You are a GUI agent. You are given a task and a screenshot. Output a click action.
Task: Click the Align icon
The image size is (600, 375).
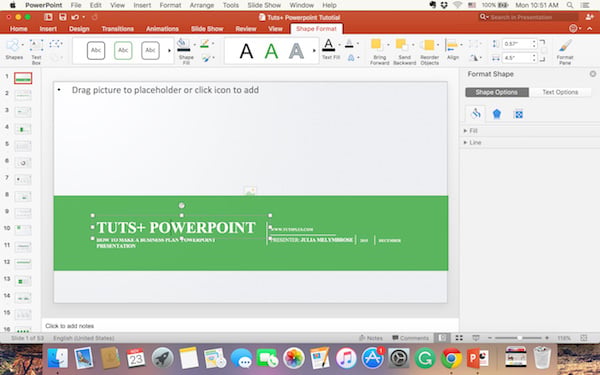pos(452,46)
